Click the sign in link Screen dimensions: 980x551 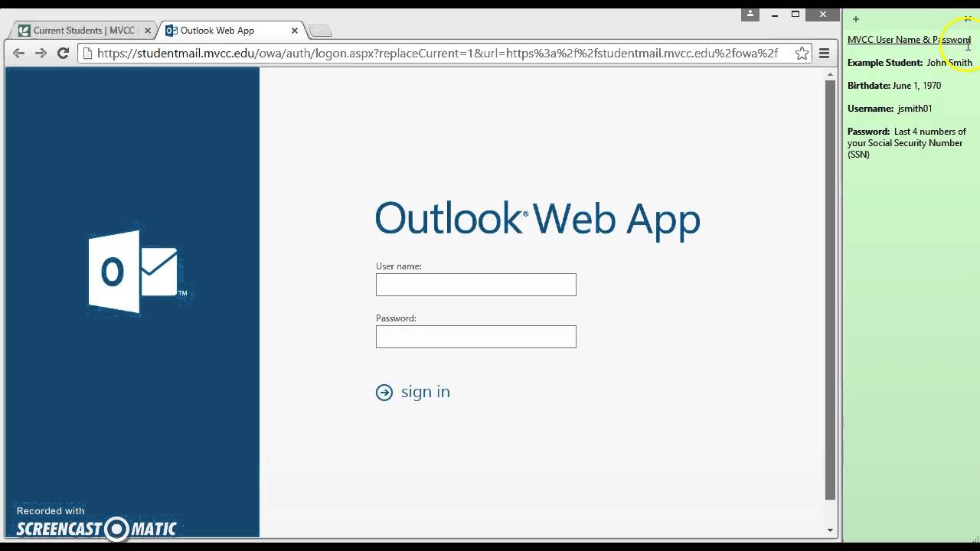pos(425,392)
